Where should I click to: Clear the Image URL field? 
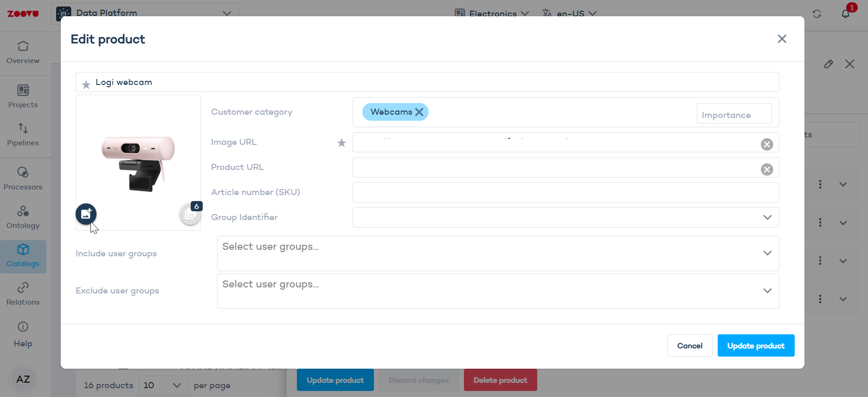tap(767, 144)
